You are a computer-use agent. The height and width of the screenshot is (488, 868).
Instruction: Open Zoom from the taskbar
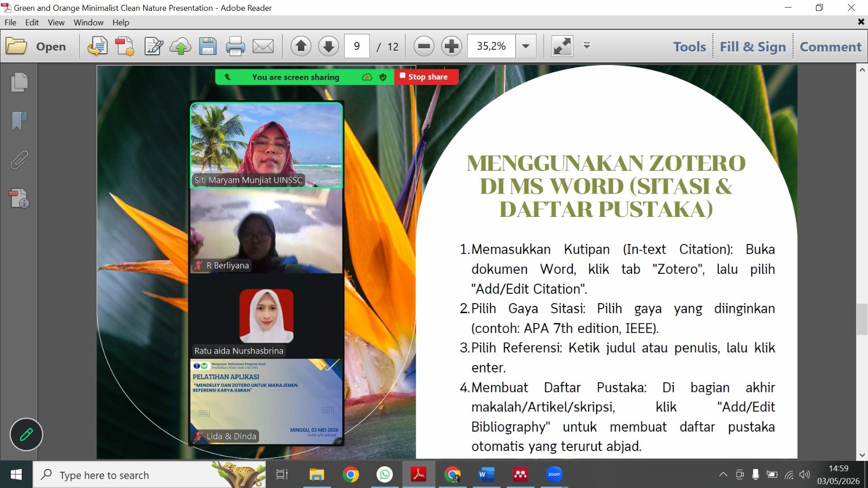coord(554,474)
